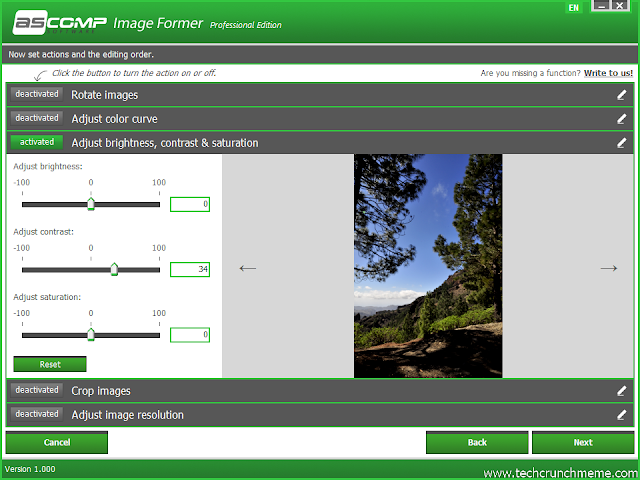Screen dimensions: 640x480
Task: Click the 'Adjust brightness:' label
Action: [48, 167]
